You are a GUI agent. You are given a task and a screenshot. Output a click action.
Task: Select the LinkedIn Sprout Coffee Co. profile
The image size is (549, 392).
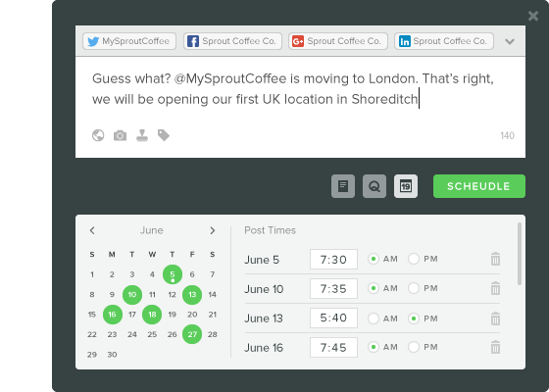tap(444, 41)
